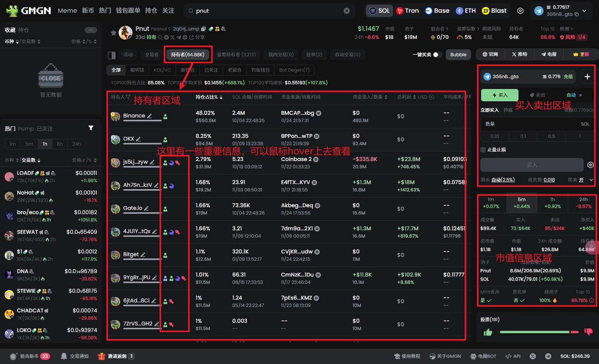Filter holders by 聪明钱
Image resolution: width=599 pixels, height=364 pixels.
coord(137,70)
